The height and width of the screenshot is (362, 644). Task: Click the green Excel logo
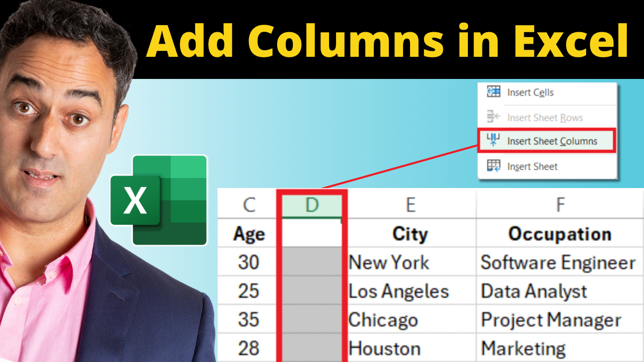pyautogui.click(x=159, y=200)
